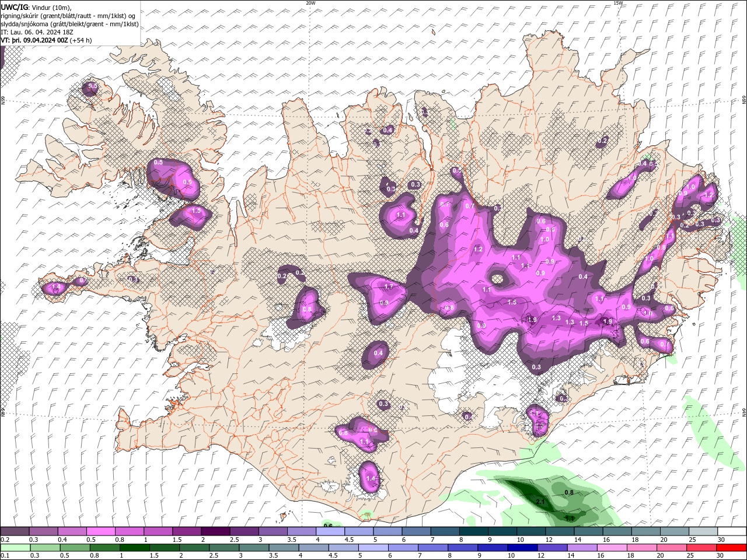The height and width of the screenshot is (560, 747).
Task: Click upper scale swatch between 6 and 7
Action: pyautogui.click(x=416, y=531)
